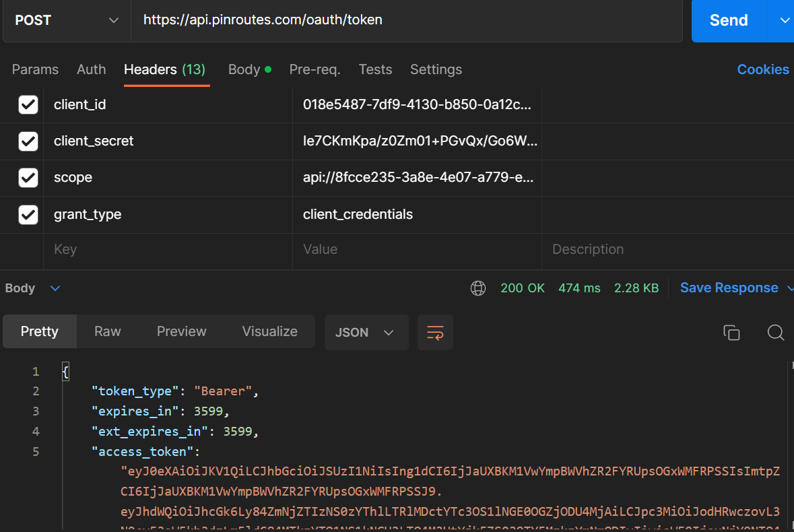The width and height of the screenshot is (794, 532).
Task: Open the JSON response format dropdown
Action: pos(366,332)
